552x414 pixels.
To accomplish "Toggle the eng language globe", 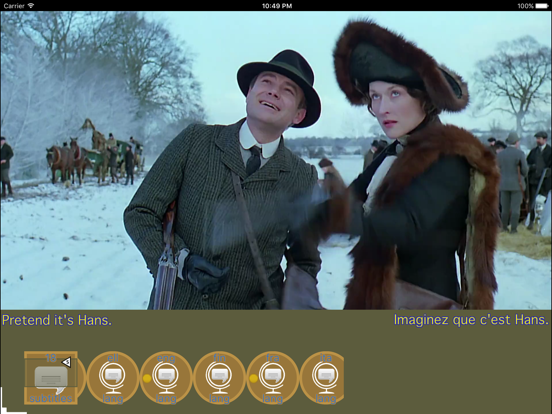I will 166,378.
